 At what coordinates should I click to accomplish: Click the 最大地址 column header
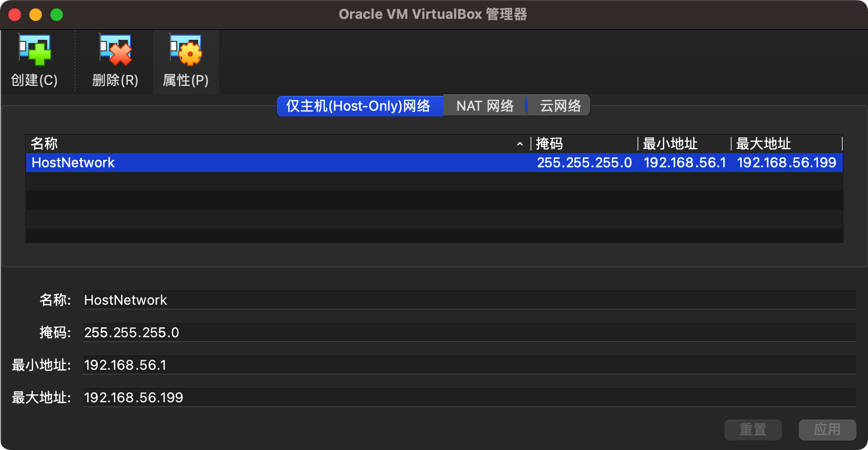point(785,144)
